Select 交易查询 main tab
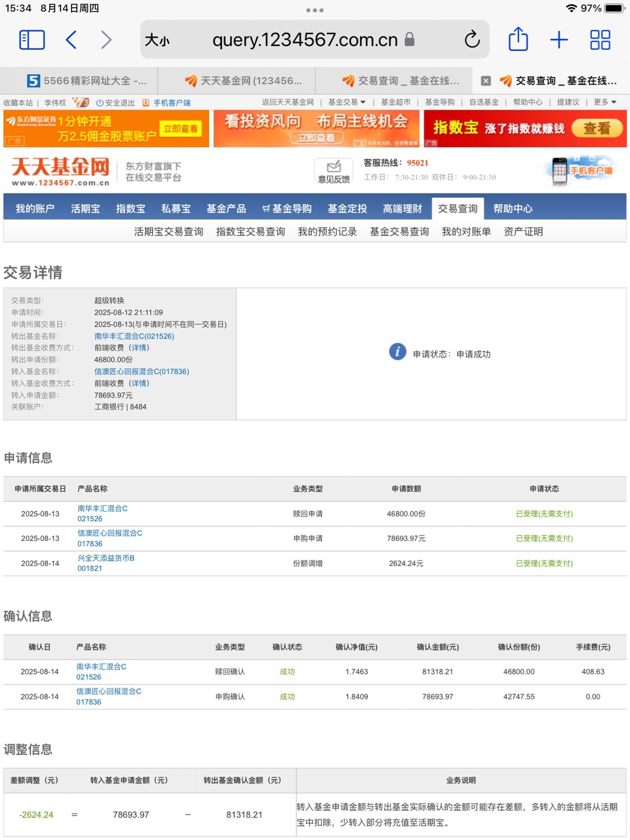This screenshot has height=840, width=630. pos(458,209)
